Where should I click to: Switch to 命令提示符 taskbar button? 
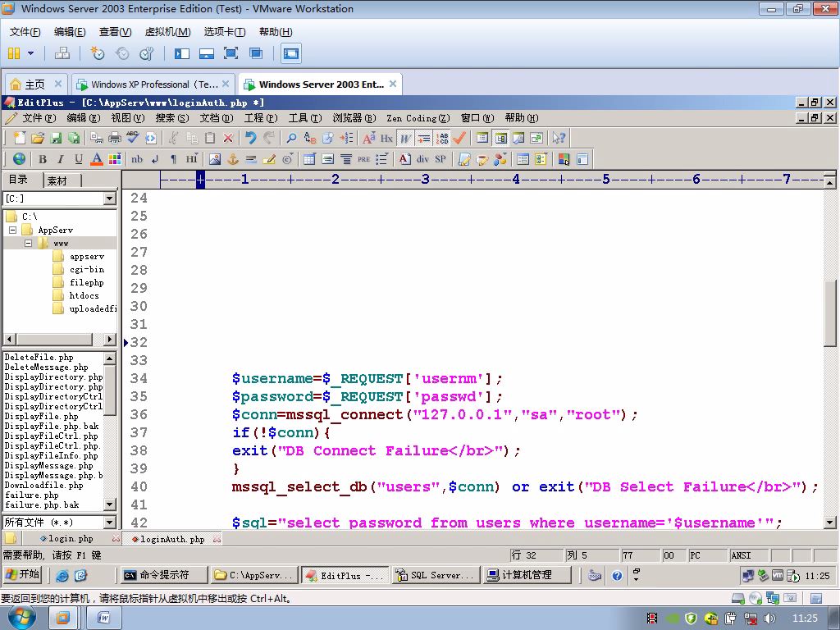[163, 575]
